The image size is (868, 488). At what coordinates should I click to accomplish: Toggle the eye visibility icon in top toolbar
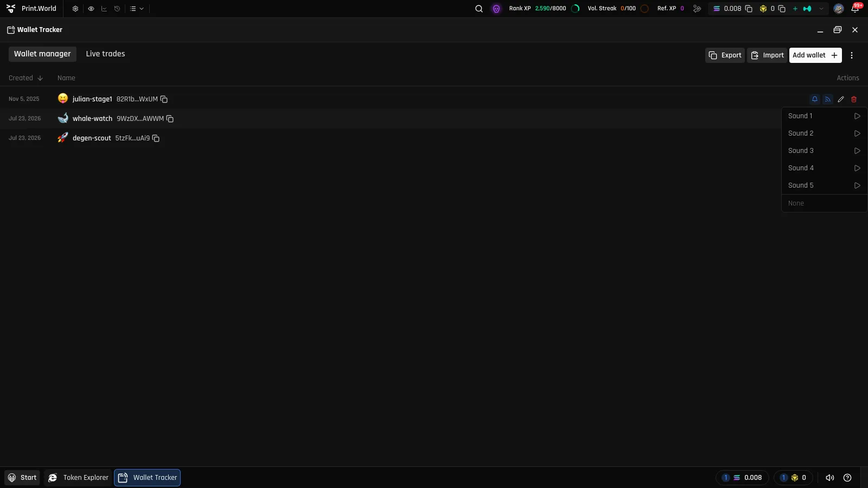[x=91, y=9]
